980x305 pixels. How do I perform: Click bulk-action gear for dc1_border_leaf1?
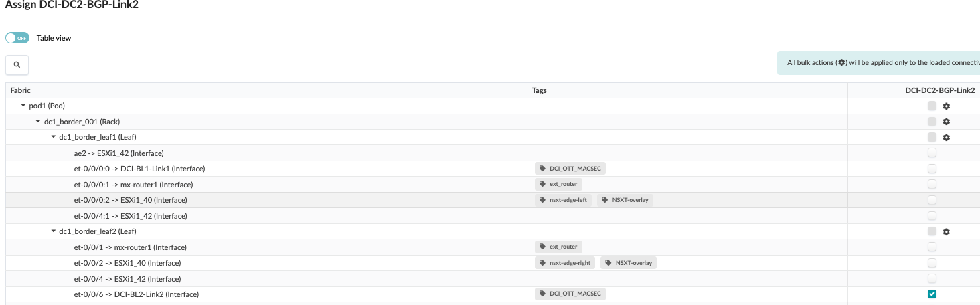click(947, 138)
